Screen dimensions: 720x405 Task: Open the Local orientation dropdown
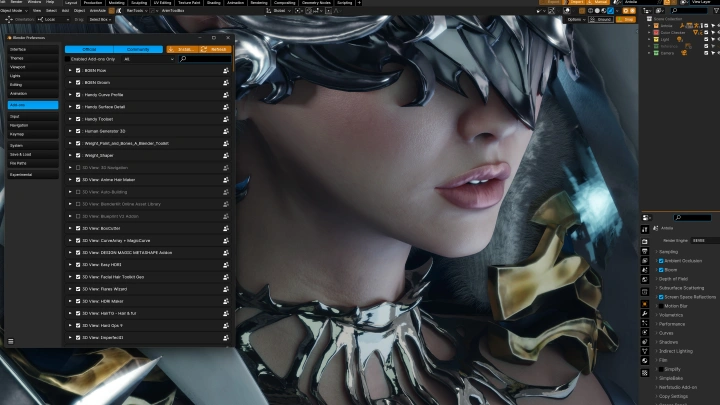[53, 19]
